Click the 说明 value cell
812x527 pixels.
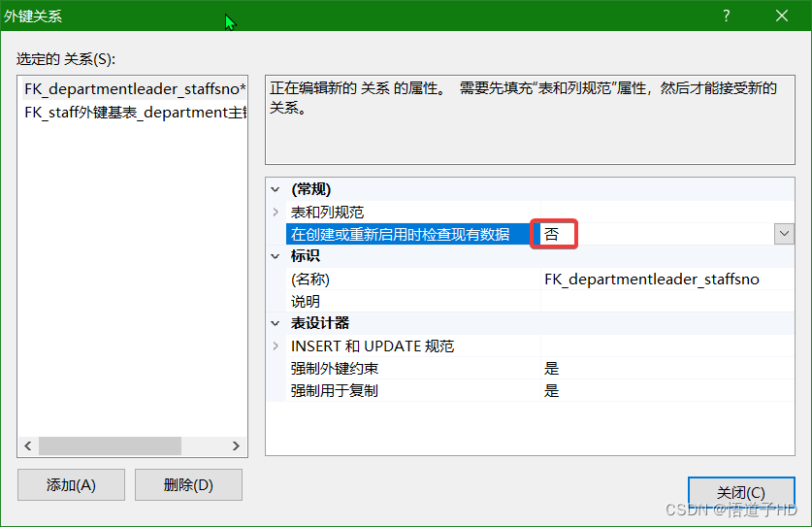pyautogui.click(x=667, y=302)
